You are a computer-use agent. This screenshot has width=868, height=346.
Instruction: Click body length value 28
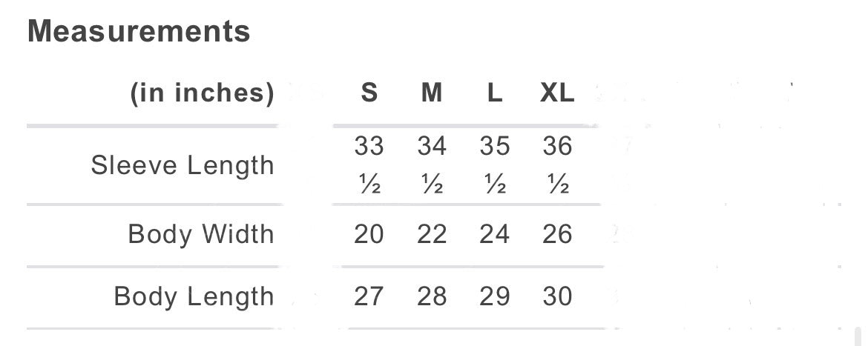tap(432, 296)
